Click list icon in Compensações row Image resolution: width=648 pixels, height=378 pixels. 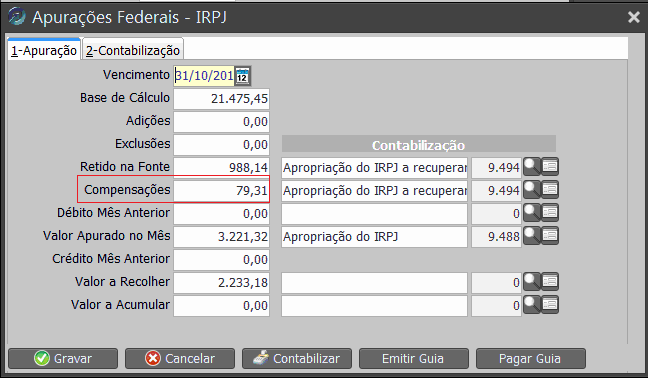tap(550, 190)
